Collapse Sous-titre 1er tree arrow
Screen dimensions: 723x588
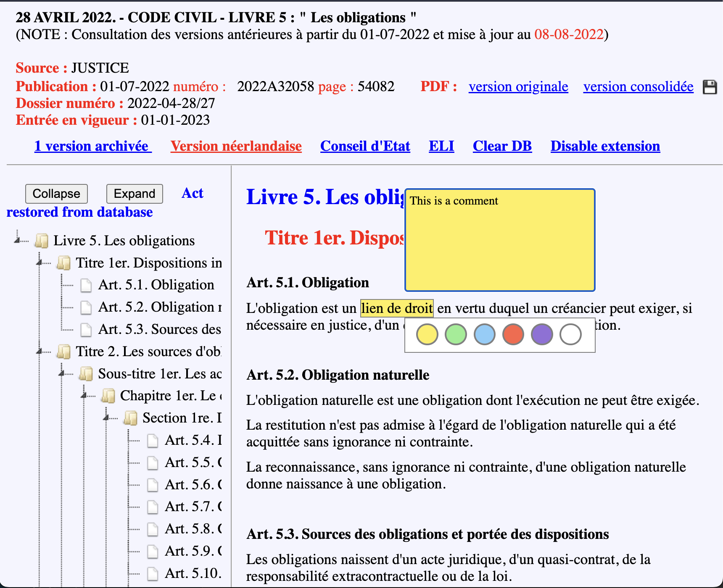62,373
